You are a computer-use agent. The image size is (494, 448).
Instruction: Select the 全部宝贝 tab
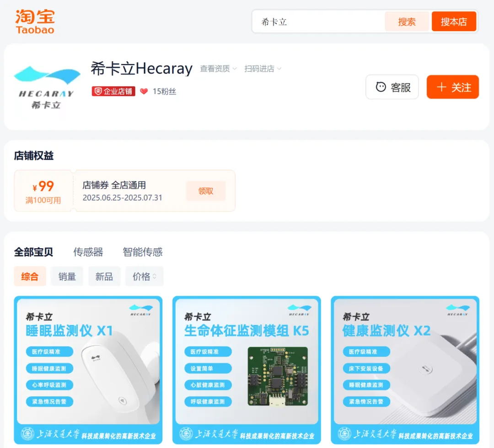click(33, 252)
